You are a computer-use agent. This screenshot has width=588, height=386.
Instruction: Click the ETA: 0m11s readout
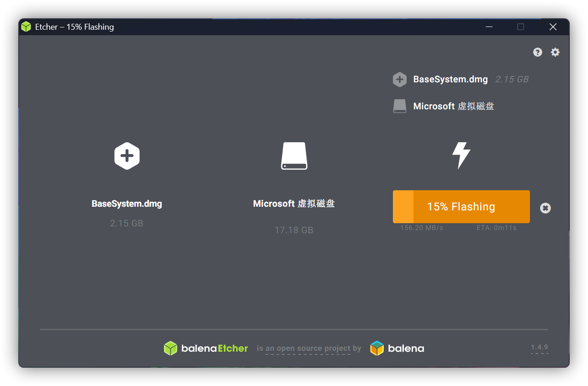coord(497,228)
